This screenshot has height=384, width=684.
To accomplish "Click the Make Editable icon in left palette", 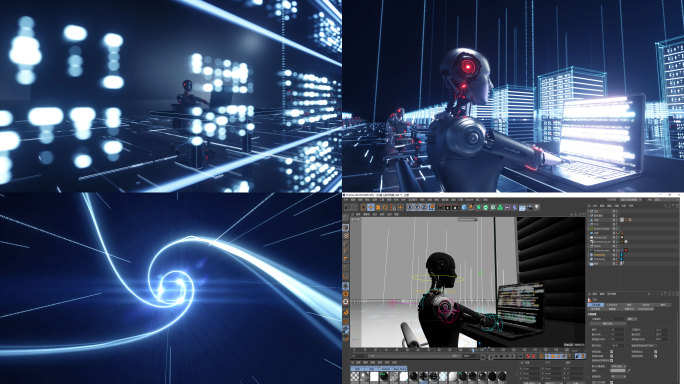I will (345, 227).
